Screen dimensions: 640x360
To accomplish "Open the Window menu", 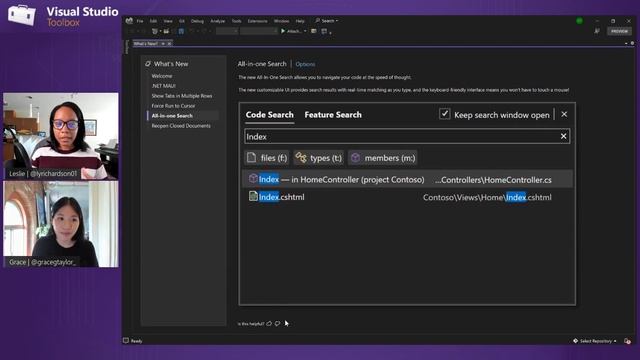I will tap(282, 21).
